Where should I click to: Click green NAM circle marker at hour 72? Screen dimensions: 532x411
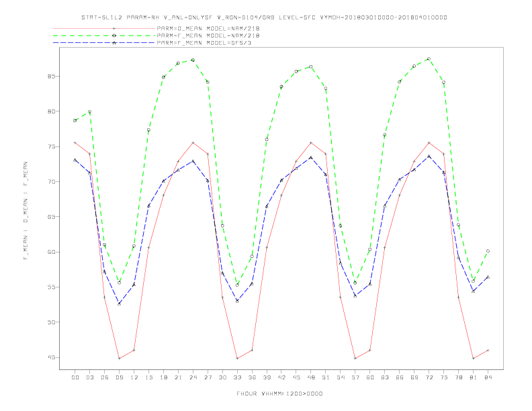tap(429, 58)
